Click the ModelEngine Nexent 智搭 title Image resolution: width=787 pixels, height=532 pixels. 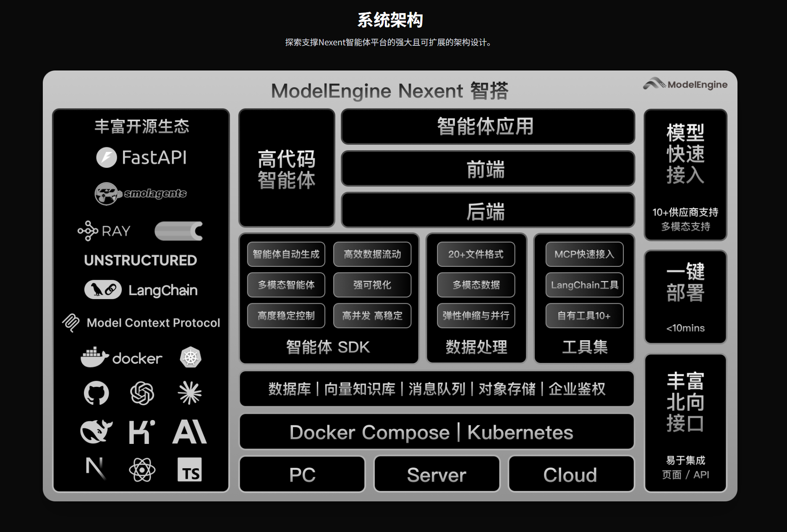click(390, 91)
